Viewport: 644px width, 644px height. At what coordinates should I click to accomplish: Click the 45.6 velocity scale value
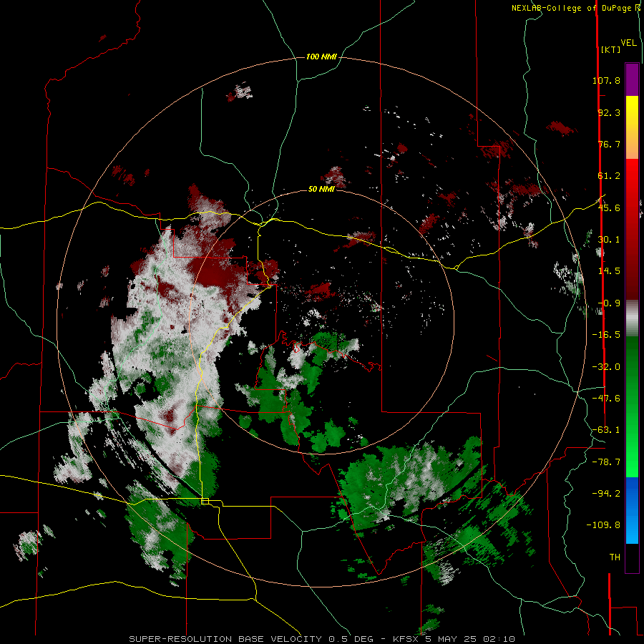tap(609, 208)
